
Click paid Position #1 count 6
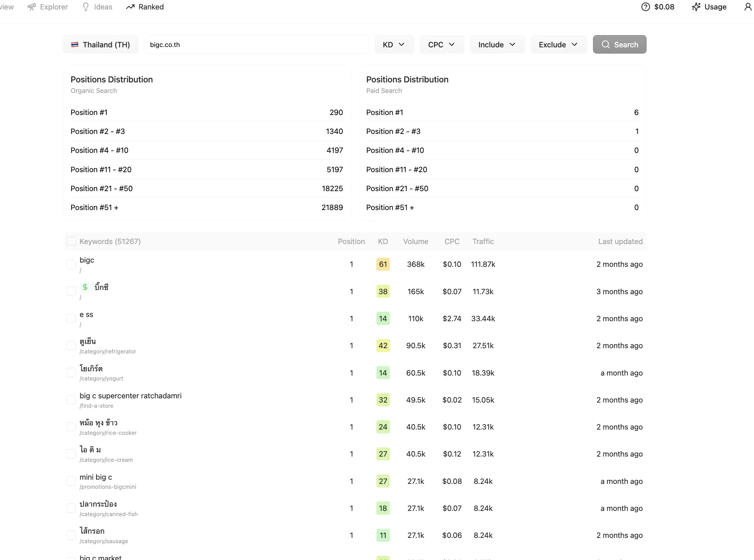[636, 112]
